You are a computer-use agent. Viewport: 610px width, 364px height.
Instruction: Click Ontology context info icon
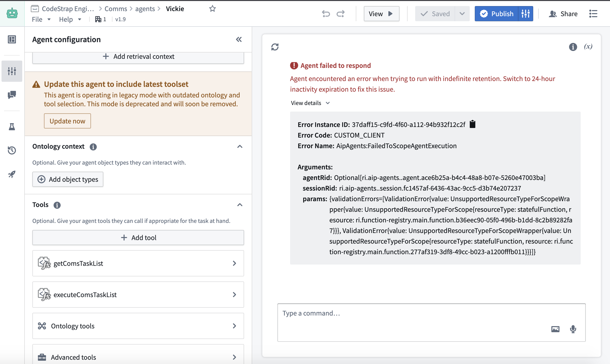[93, 147]
